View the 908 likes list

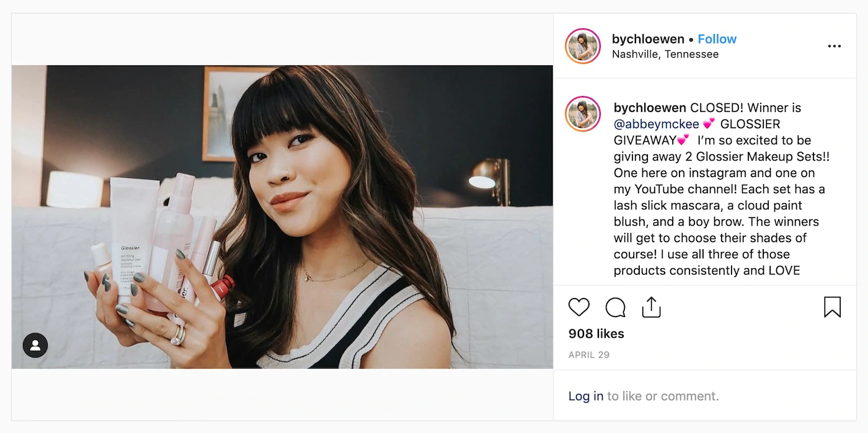[x=596, y=334]
